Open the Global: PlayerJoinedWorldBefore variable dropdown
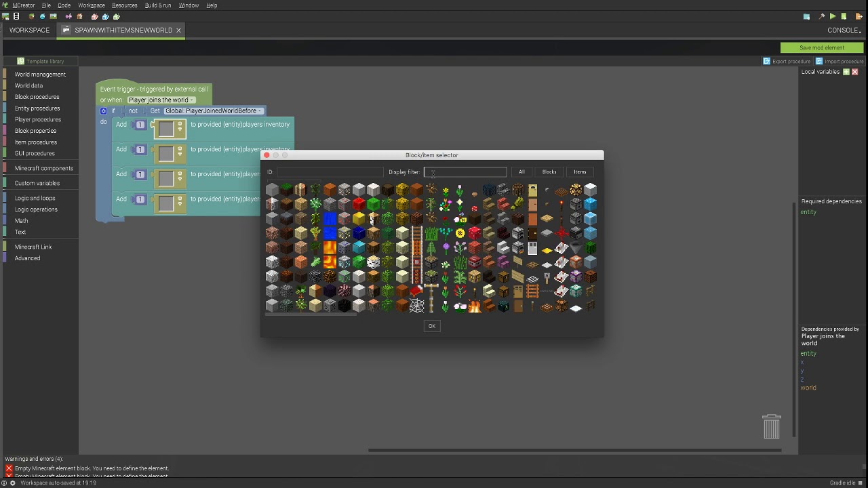The width and height of the screenshot is (868, 488). click(213, 111)
